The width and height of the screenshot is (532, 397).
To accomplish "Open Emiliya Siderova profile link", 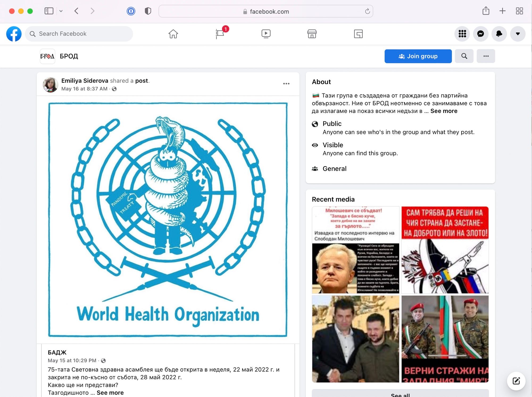I will click(85, 81).
